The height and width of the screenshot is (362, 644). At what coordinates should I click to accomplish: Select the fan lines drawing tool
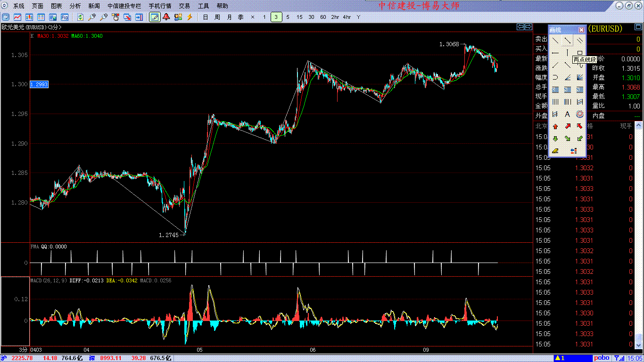click(580, 77)
